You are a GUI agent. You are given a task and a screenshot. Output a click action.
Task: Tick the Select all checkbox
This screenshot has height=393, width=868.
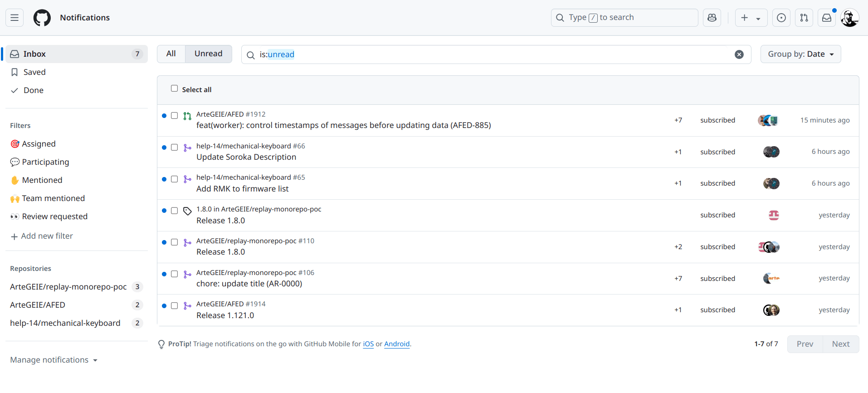point(174,88)
